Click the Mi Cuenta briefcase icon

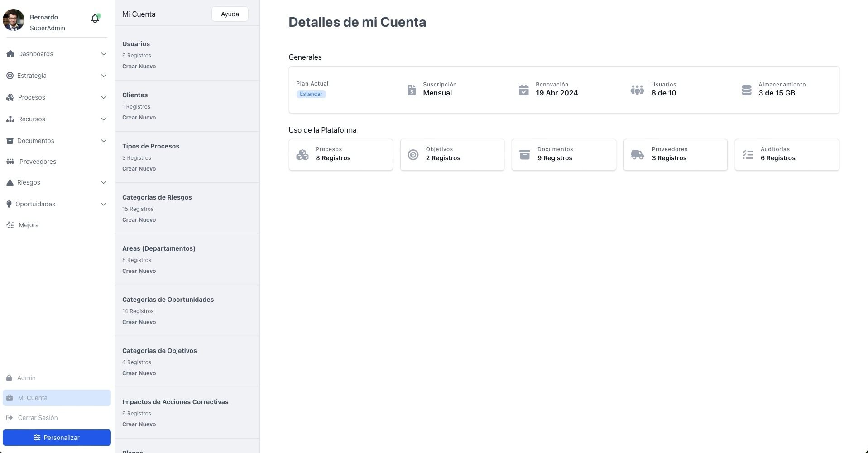click(10, 398)
